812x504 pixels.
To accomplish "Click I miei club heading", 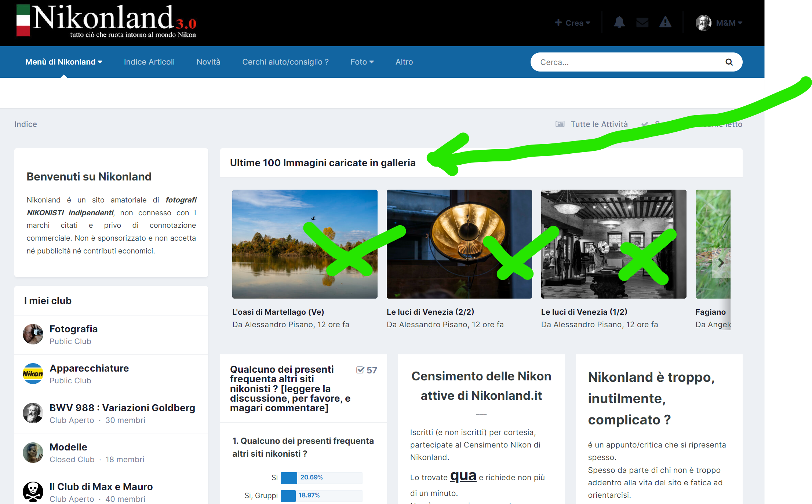I will coord(48,301).
